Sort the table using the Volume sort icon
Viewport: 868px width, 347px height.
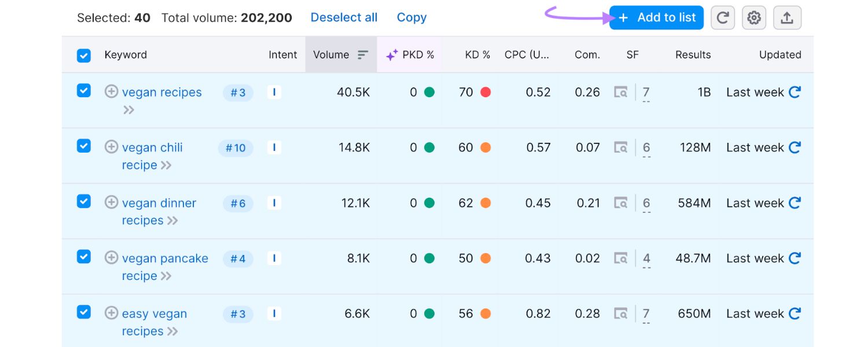pyautogui.click(x=362, y=54)
